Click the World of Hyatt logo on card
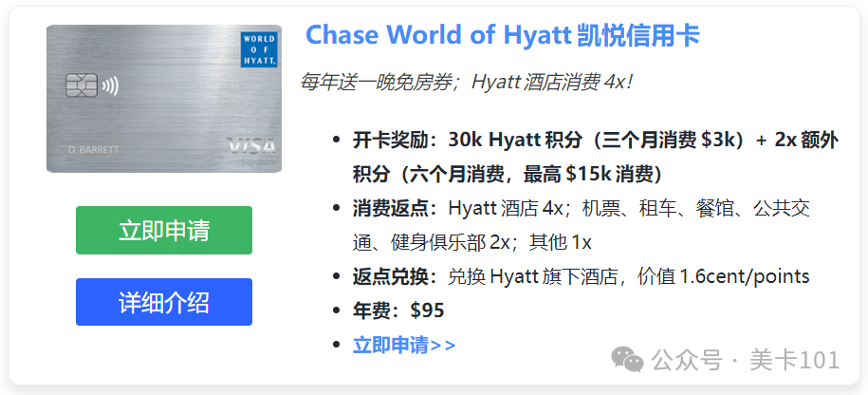 coord(259,50)
